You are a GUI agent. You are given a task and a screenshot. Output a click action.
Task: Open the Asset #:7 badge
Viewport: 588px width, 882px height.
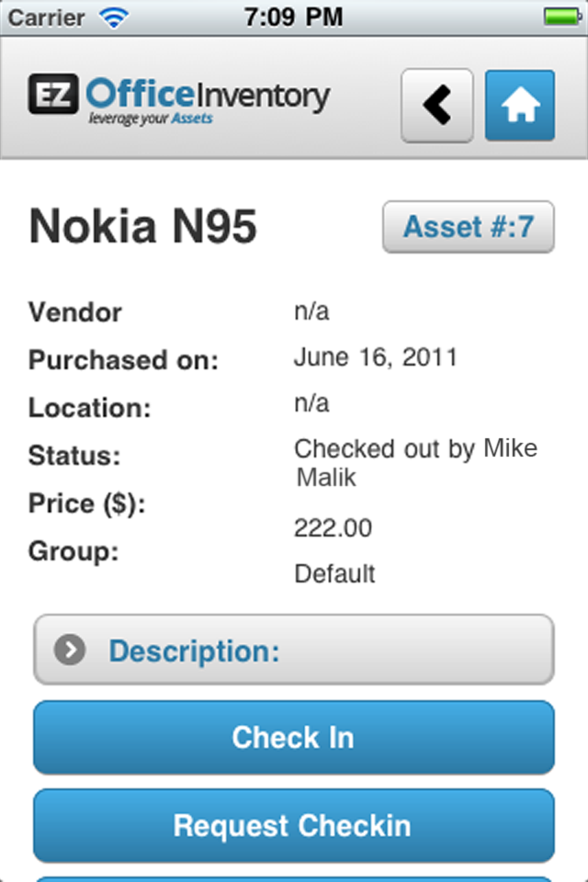point(469,227)
